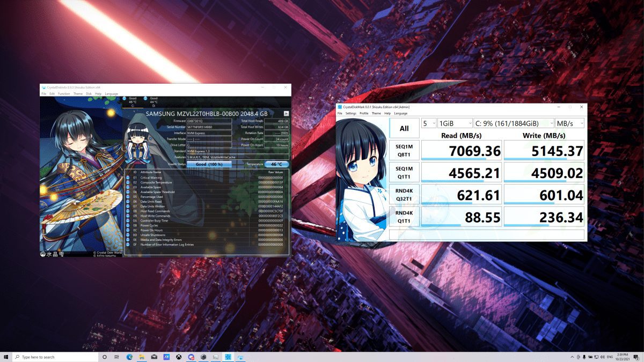Screen dimensions: 644x362
Task: Click status icon for Critical Warning row
Action: point(128,178)
